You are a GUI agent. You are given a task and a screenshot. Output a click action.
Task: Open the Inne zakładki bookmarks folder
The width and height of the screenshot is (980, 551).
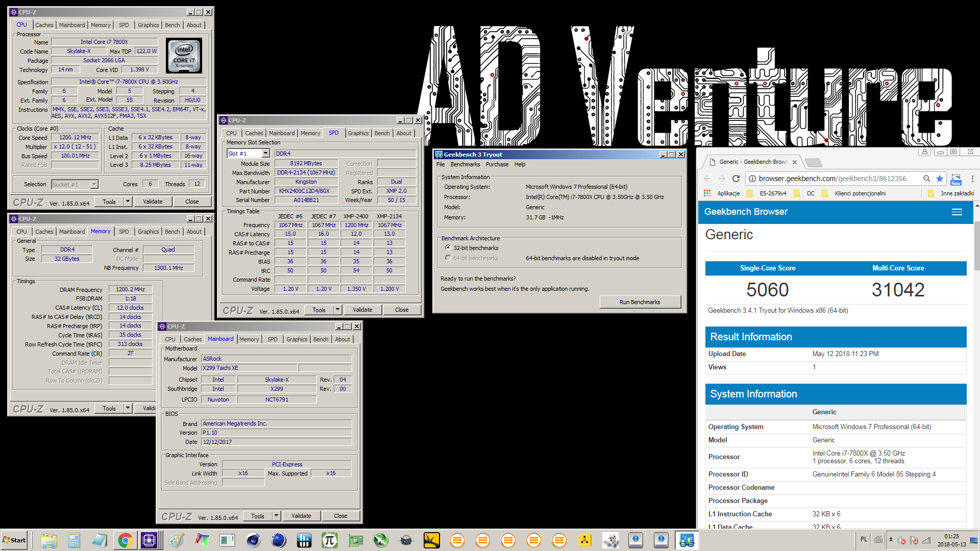coord(951,193)
